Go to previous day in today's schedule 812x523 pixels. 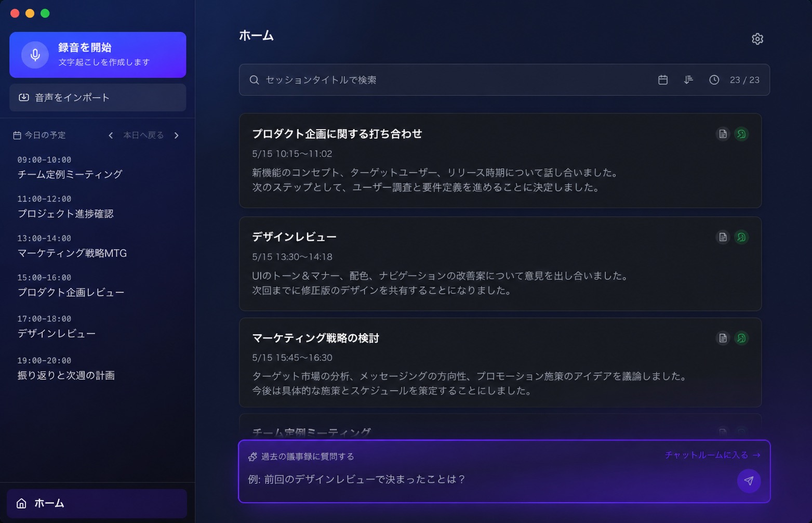tap(111, 136)
